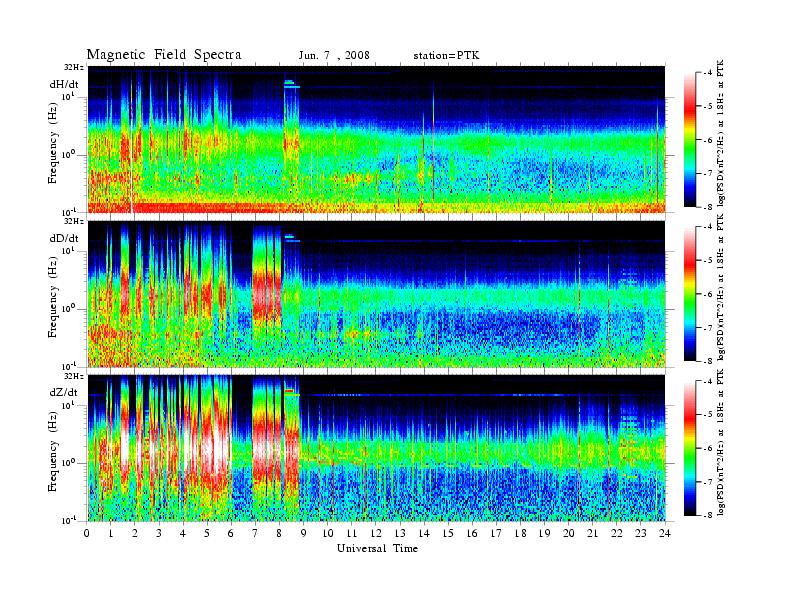The width and height of the screenshot is (792, 612).
Task: Click the dH/dt panel color scale bar
Action: [689, 140]
